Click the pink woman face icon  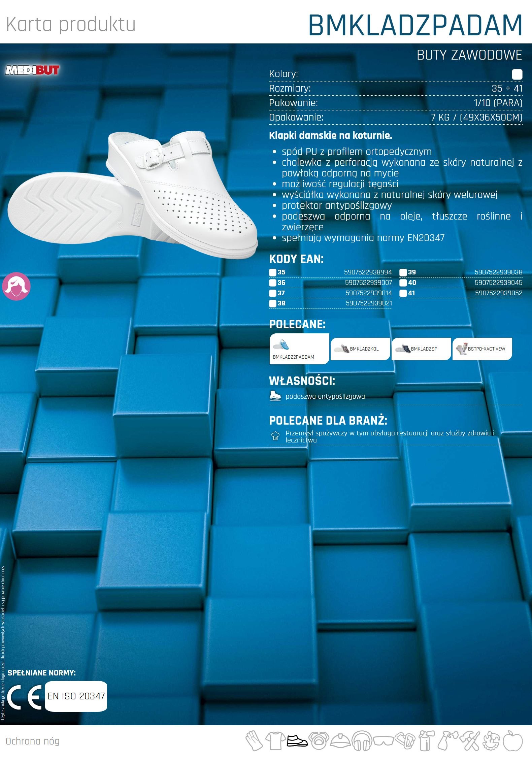16,286
